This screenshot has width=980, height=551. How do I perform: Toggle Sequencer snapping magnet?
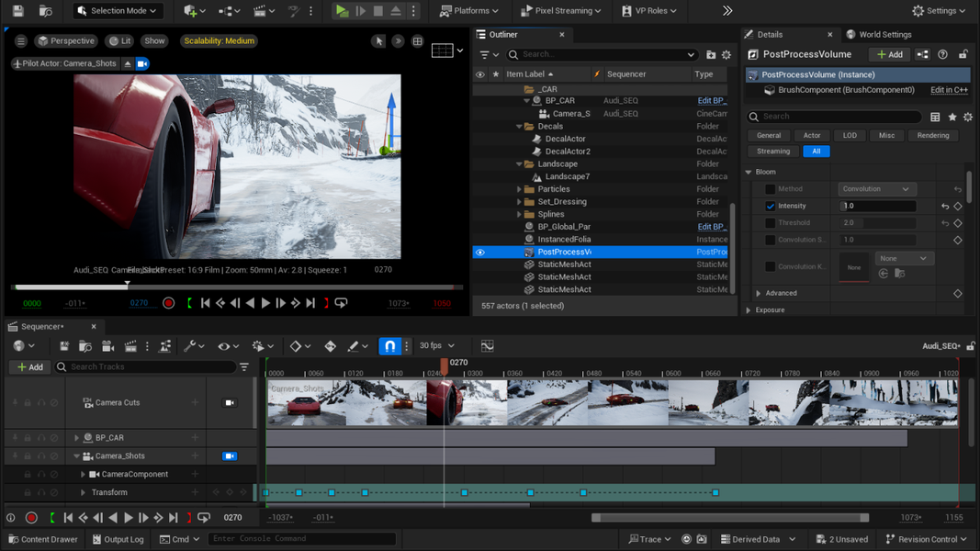[390, 346]
